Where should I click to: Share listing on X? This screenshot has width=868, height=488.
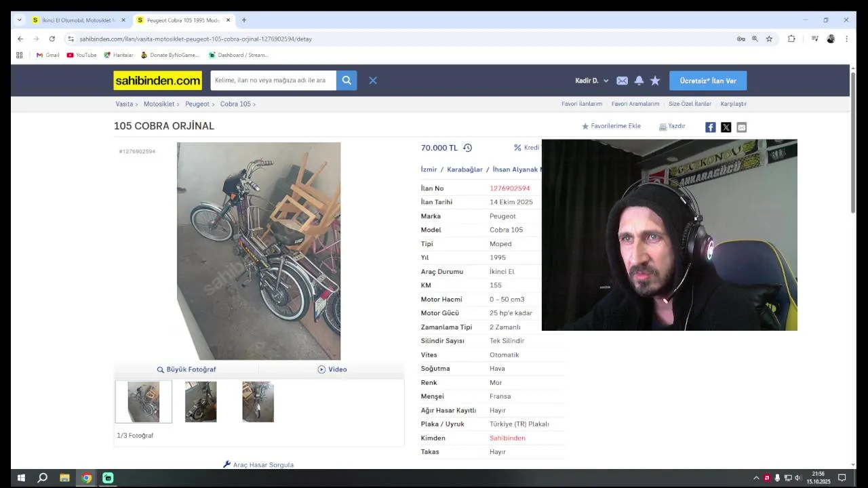(726, 127)
